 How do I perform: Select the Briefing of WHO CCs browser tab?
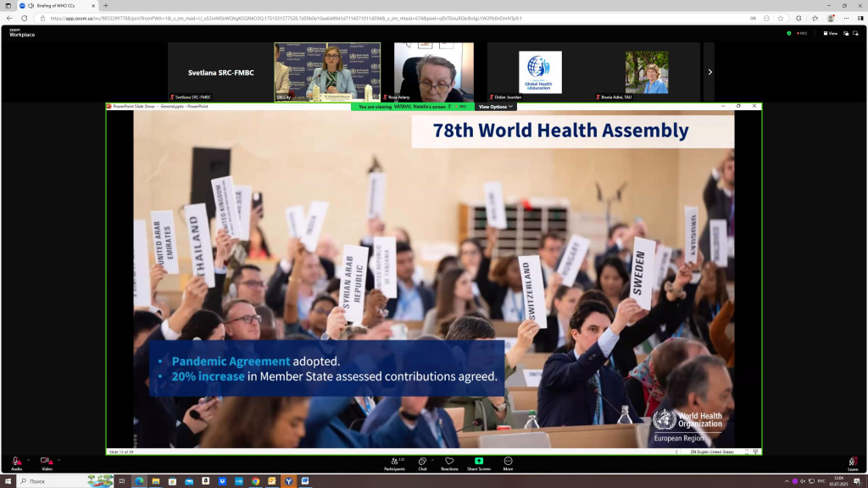tap(57, 5)
